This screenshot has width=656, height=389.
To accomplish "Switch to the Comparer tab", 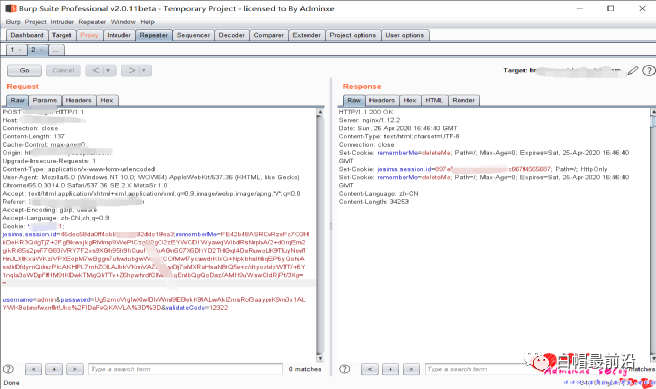I will [269, 35].
